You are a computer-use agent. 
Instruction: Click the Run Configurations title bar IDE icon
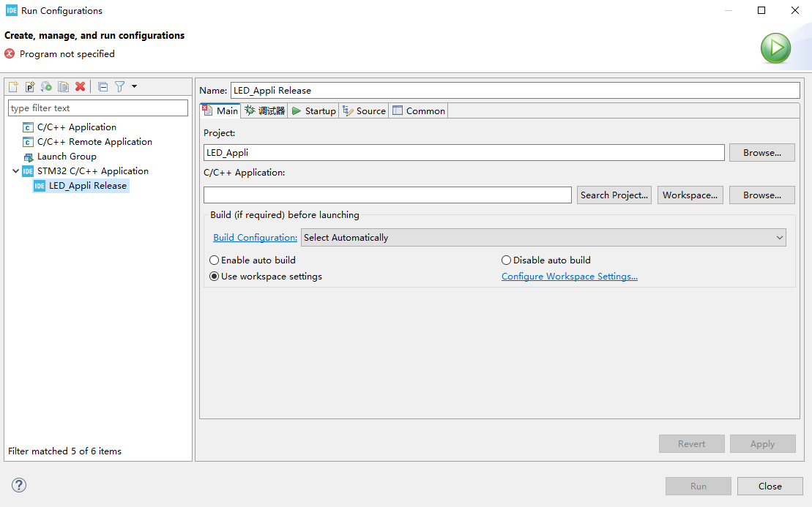[12, 10]
